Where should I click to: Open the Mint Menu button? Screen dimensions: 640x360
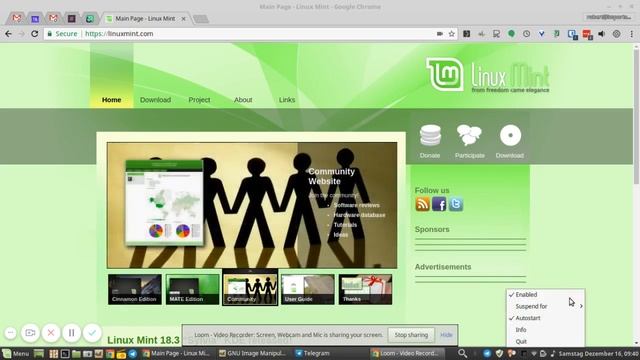[x=16, y=353]
